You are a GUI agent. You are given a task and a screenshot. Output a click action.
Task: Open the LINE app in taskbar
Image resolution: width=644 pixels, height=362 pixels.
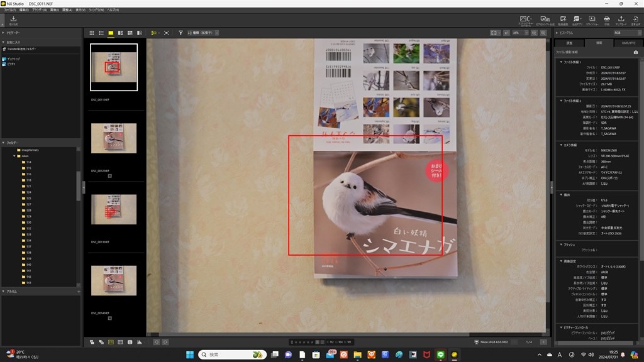pos(441,354)
